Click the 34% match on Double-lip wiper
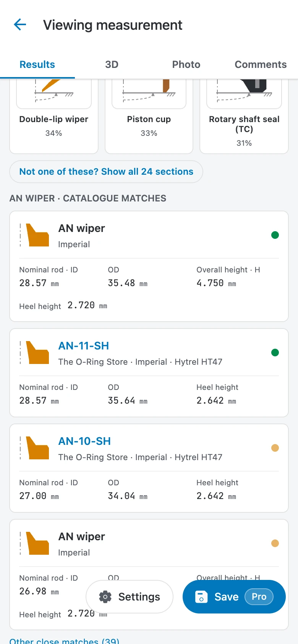The image size is (298, 644). click(53, 133)
